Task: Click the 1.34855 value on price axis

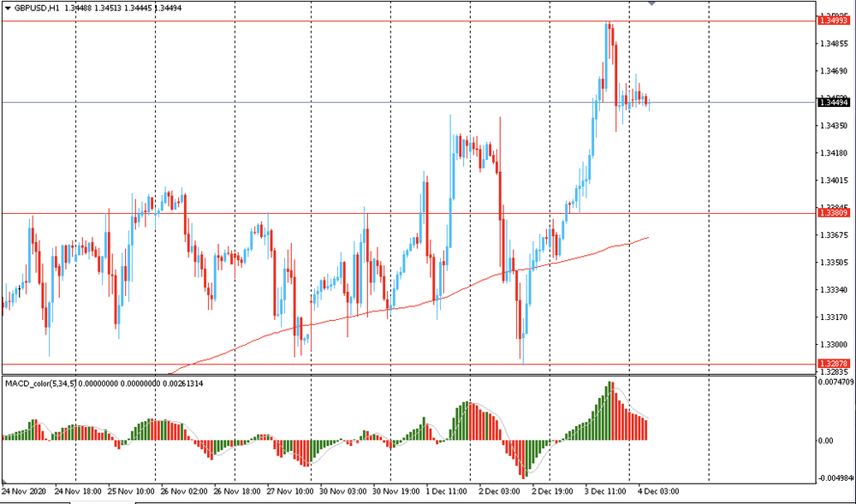Action: tap(833, 43)
